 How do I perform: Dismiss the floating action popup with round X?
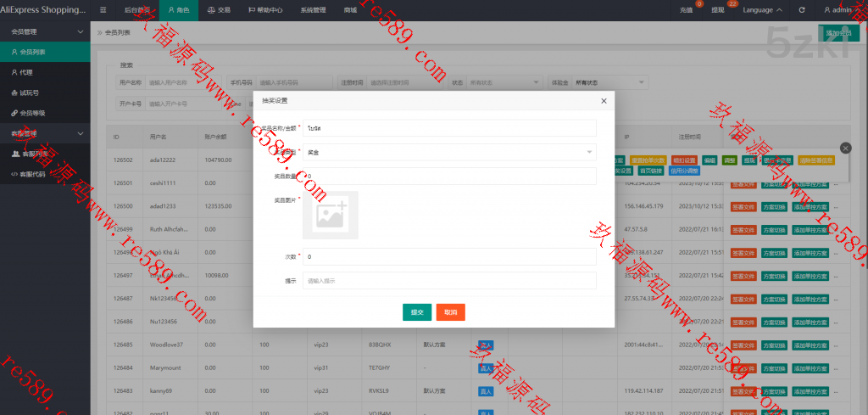[844, 148]
